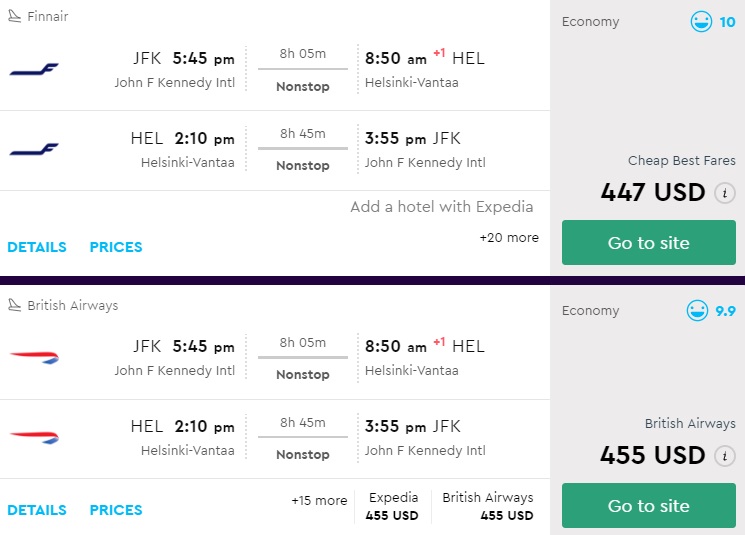Click smiley rating icon scored 10

pyautogui.click(x=701, y=22)
